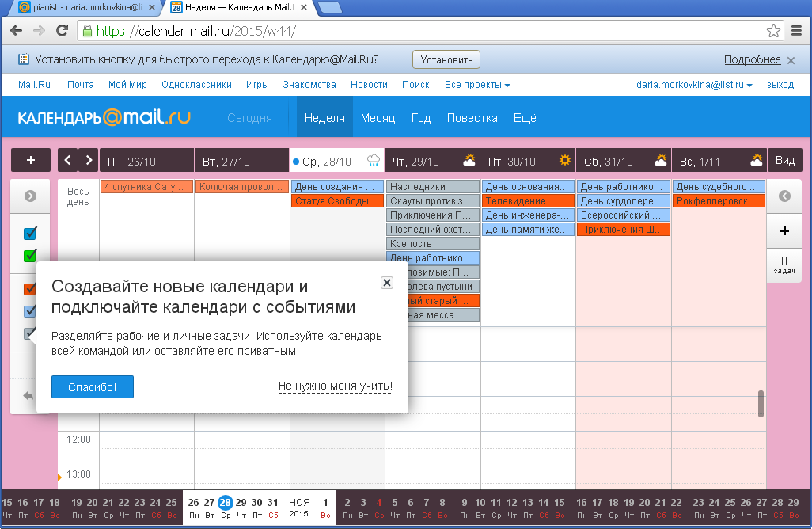Reload the page
The image size is (812, 529).
coord(63,31)
